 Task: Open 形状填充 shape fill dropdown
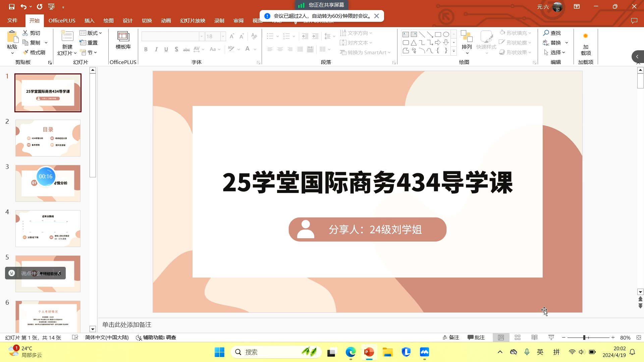tap(515, 33)
